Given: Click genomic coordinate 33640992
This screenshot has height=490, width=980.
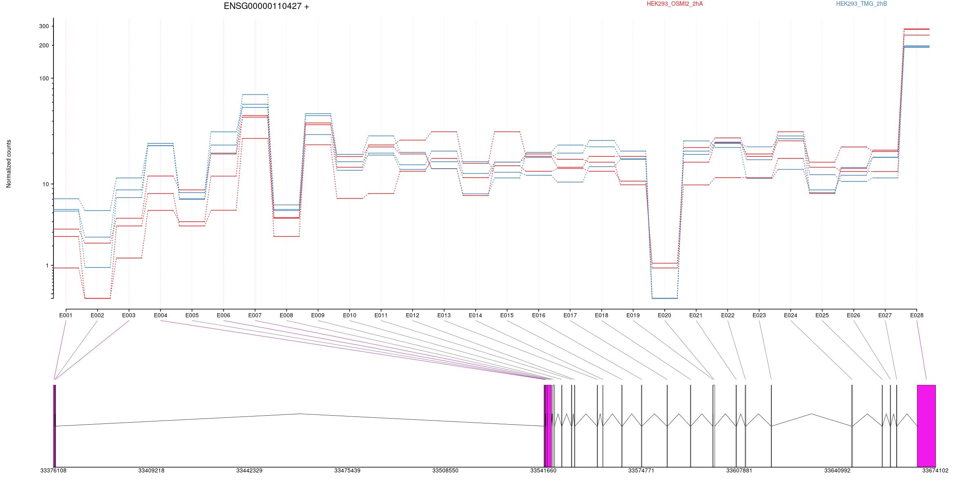Looking at the screenshot, I should point(837,470).
